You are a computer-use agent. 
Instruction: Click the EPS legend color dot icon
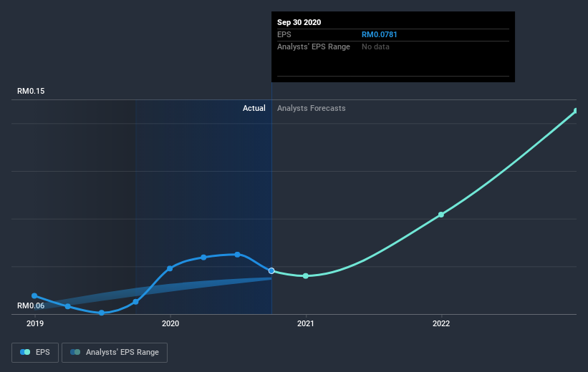point(25,352)
